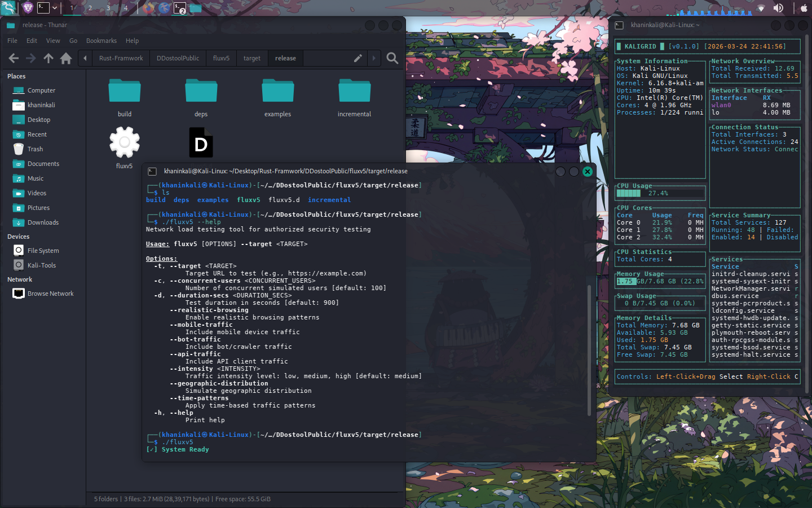Click release in the path bar

(285, 58)
